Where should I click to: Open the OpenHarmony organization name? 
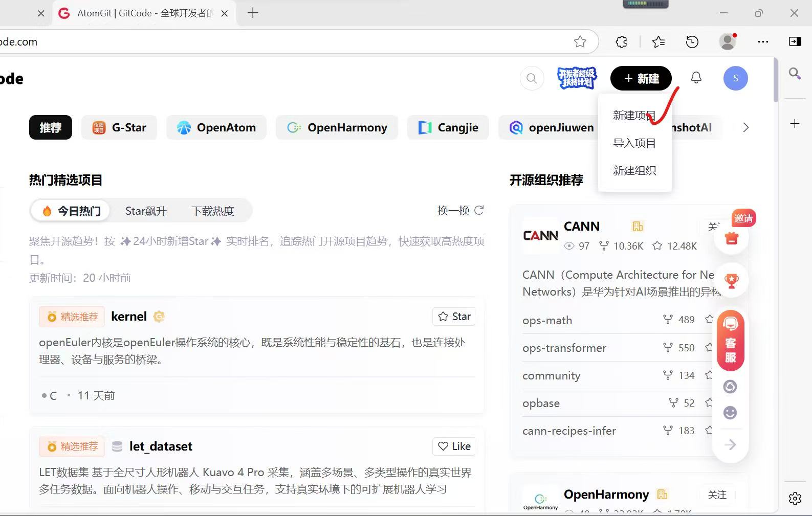tap(606, 495)
